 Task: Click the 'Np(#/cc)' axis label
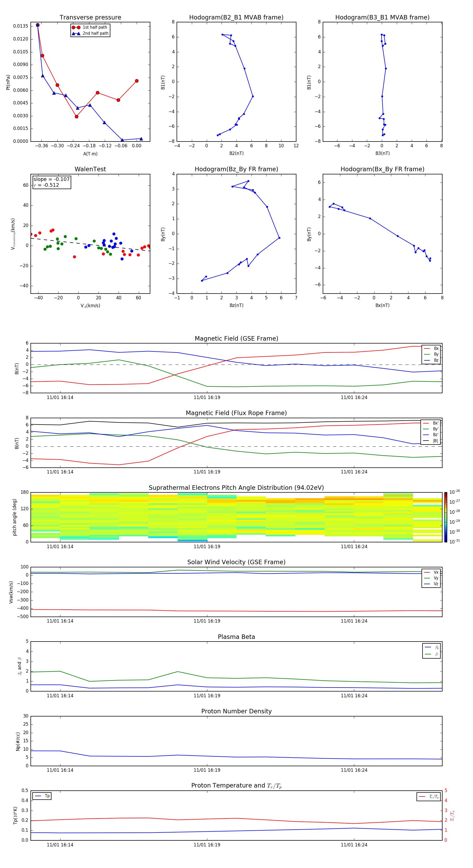coord(18,741)
